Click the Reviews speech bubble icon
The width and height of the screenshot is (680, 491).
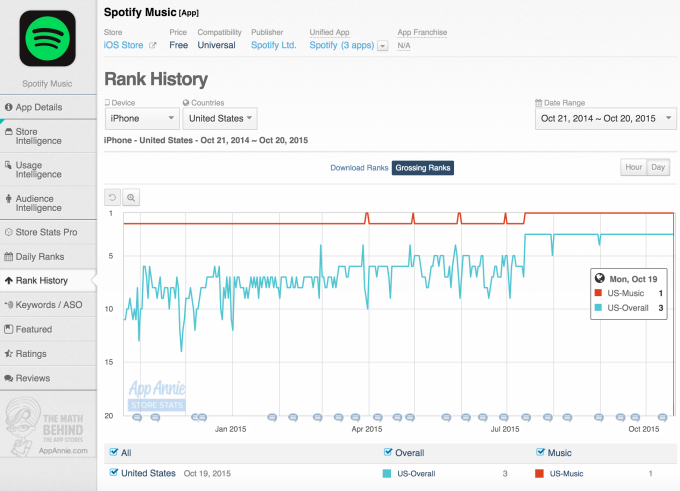click(x=9, y=378)
